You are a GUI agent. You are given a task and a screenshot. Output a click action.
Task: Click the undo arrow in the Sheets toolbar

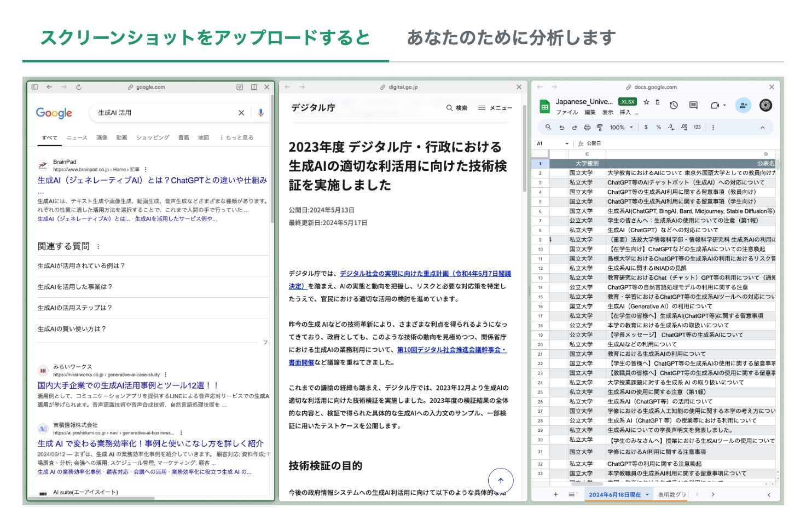pyautogui.click(x=561, y=127)
